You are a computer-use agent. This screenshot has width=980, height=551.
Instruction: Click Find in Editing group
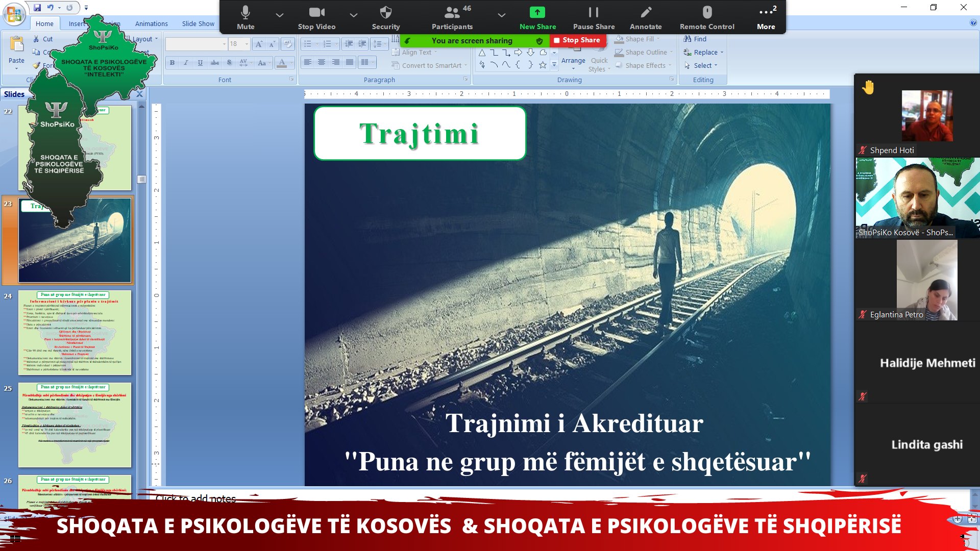click(x=695, y=39)
